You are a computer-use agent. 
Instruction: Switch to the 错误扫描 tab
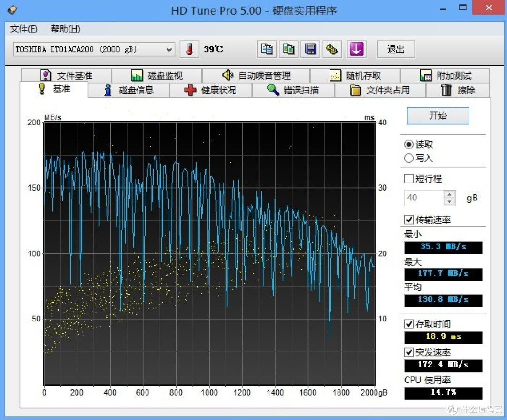point(293,90)
